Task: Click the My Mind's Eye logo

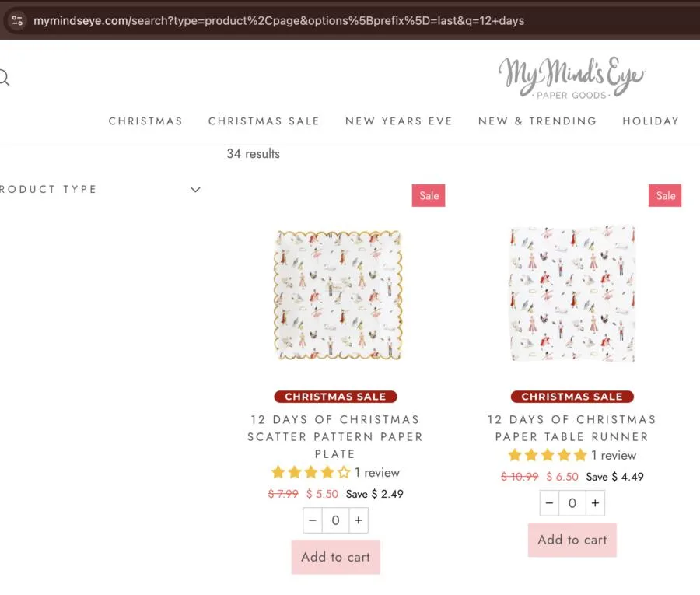Action: point(572,78)
